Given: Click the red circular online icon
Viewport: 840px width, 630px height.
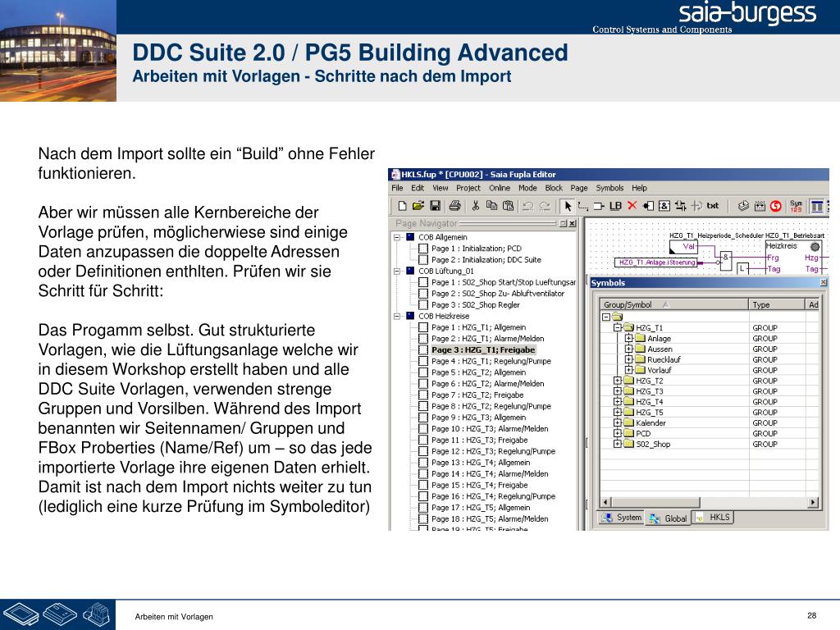Looking at the screenshot, I should click(776, 206).
